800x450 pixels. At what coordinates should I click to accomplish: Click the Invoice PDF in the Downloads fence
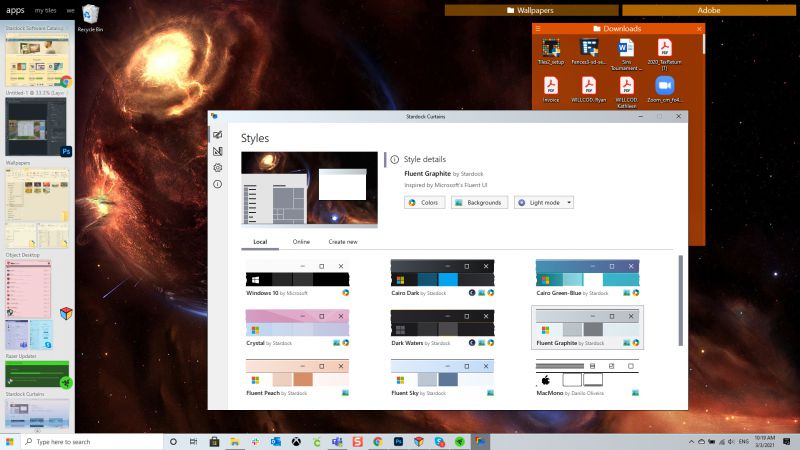click(551, 89)
